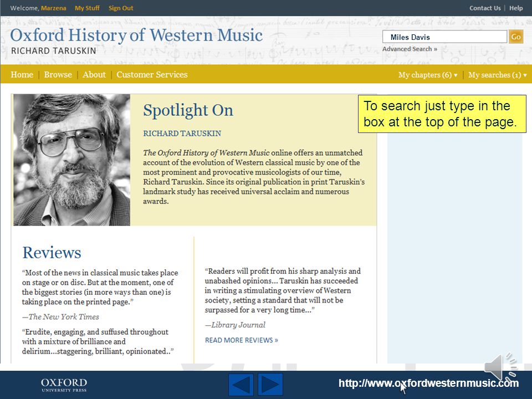Click the RICHARD TARUSKIN author name under site title

pyautogui.click(x=54, y=51)
